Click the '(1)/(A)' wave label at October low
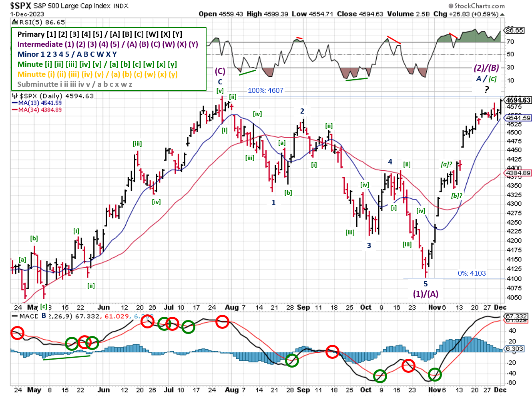Screen dimensions: 532x396 426,294
